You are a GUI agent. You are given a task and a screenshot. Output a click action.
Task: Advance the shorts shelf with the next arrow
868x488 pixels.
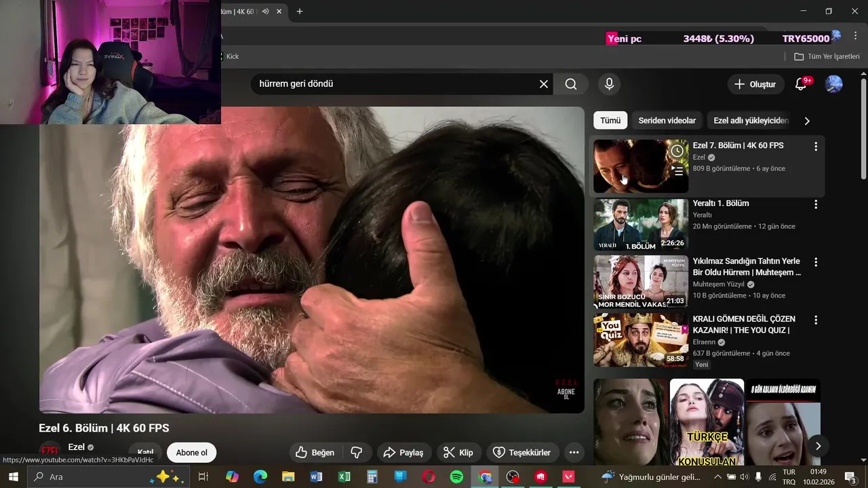point(818,446)
